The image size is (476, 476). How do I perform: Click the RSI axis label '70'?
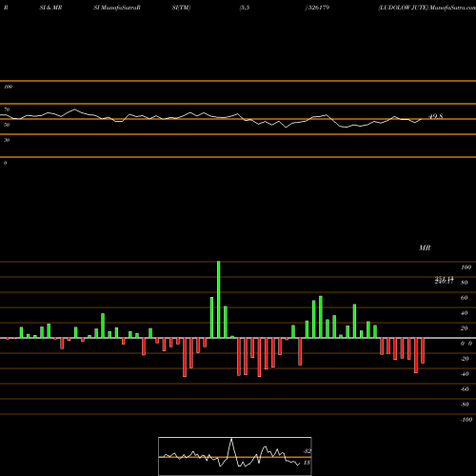click(7, 109)
